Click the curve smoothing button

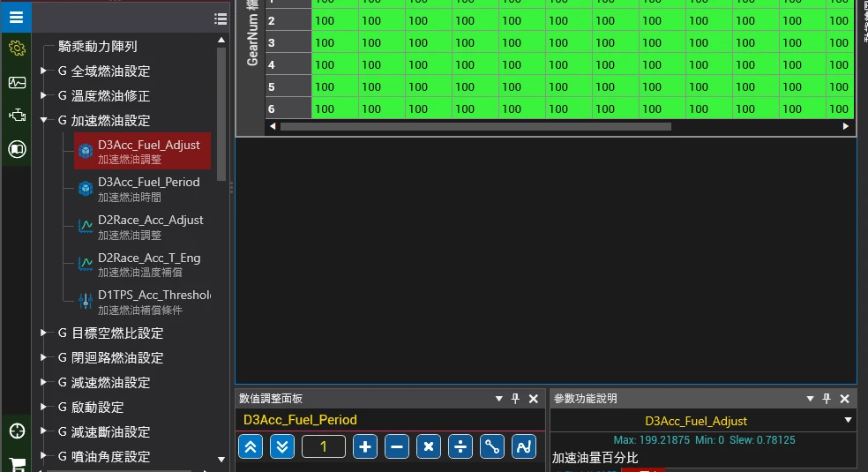(x=524, y=446)
